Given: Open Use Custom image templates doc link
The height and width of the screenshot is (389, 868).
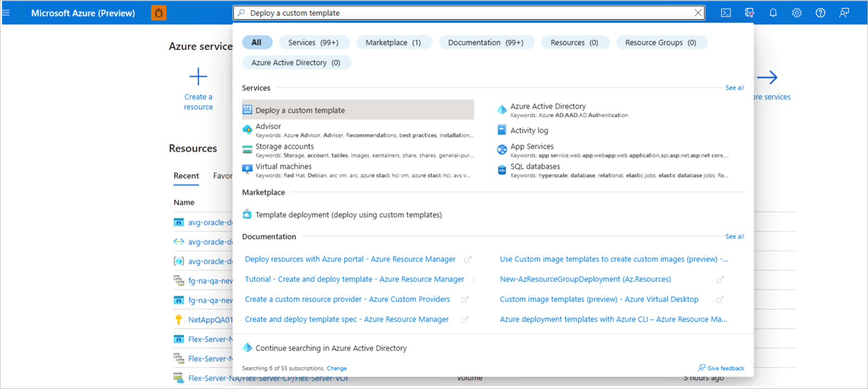Looking at the screenshot, I should point(614,259).
